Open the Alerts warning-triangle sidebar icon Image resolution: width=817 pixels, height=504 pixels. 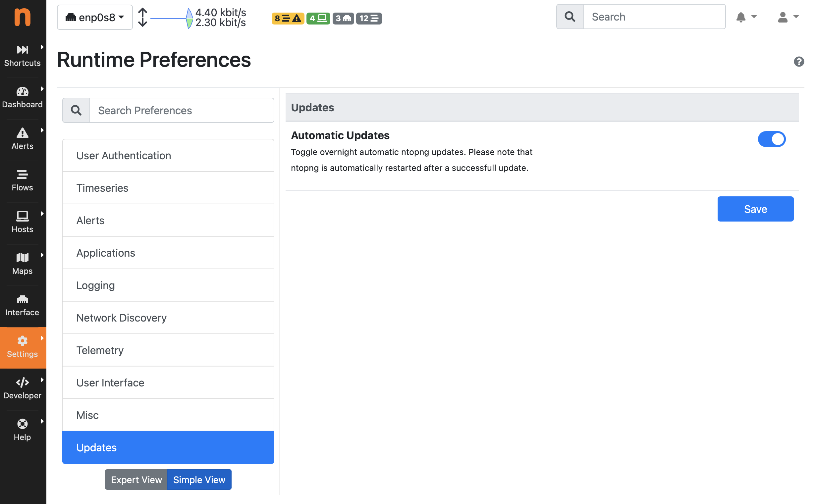tap(22, 133)
